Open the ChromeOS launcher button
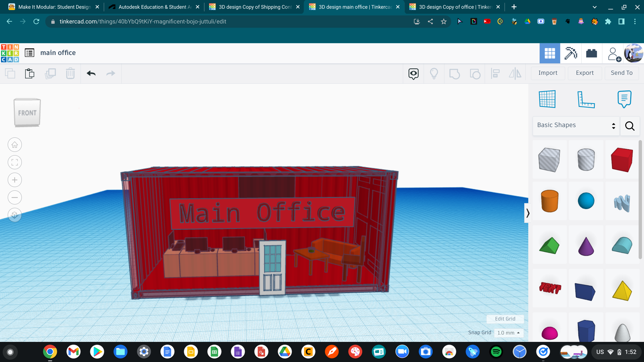The width and height of the screenshot is (644, 362). [x=10, y=352]
